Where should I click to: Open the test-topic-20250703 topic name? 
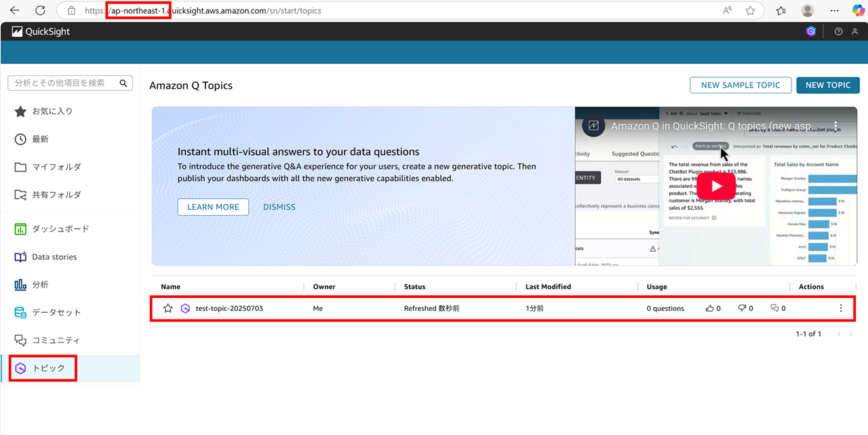coord(229,308)
